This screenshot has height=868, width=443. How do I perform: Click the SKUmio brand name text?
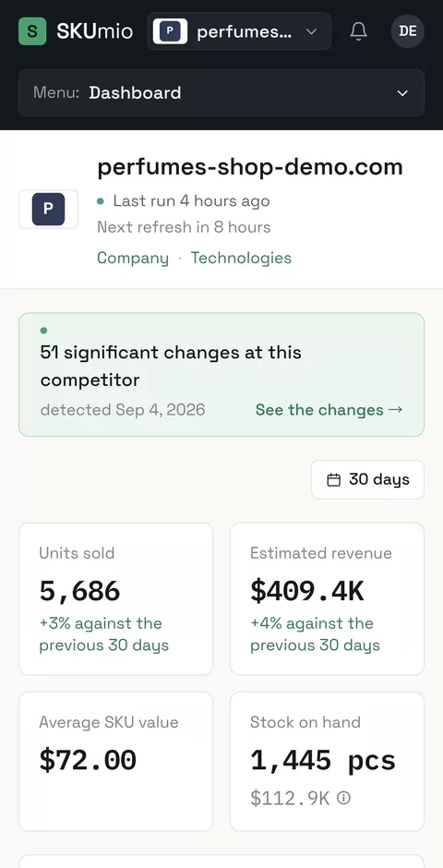pyautogui.click(x=94, y=31)
